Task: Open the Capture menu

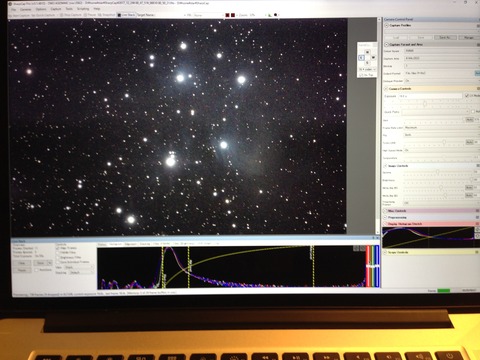Action: (56, 9)
